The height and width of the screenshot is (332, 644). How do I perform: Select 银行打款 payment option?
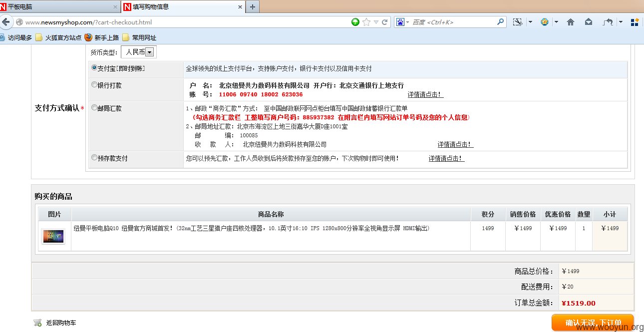click(x=94, y=84)
